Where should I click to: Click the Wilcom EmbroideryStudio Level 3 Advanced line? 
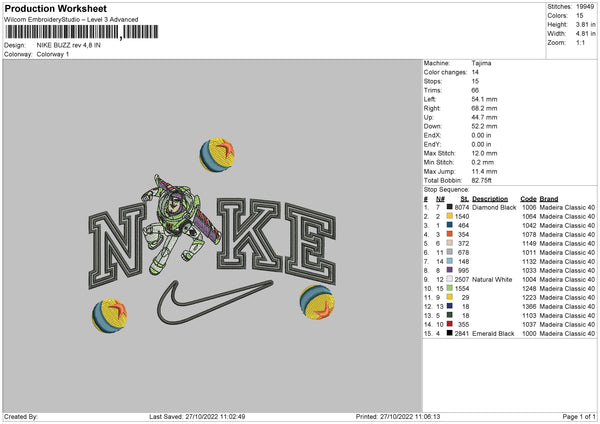pyautogui.click(x=71, y=20)
